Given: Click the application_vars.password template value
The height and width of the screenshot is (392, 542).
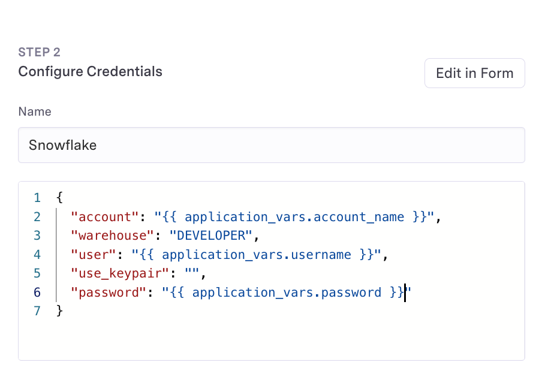Looking at the screenshot, I should click(x=287, y=293).
